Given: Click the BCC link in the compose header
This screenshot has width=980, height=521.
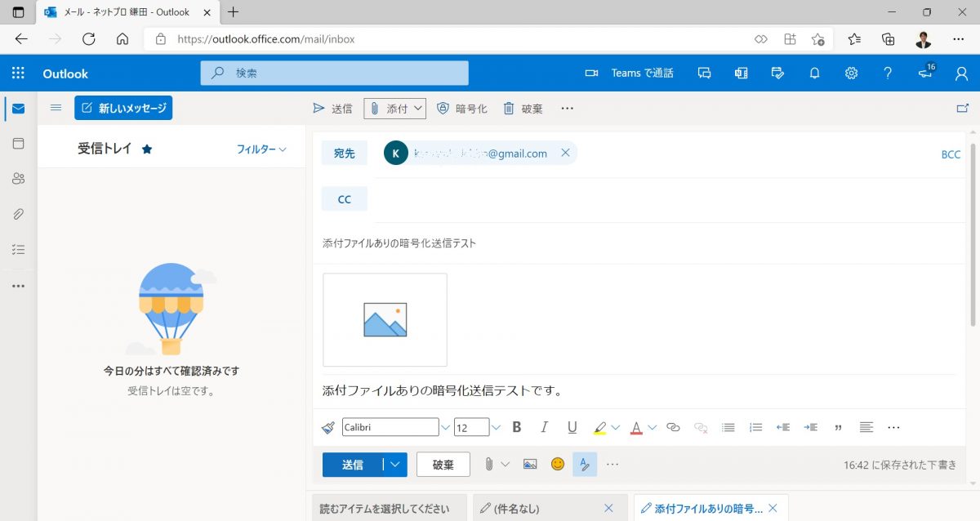Looking at the screenshot, I should coord(951,154).
